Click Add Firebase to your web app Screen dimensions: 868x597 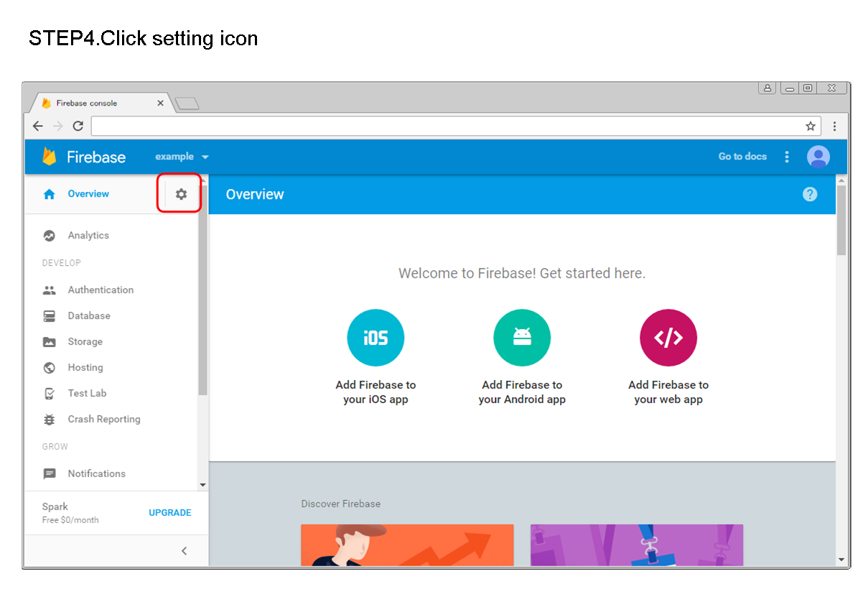pyautogui.click(x=668, y=392)
